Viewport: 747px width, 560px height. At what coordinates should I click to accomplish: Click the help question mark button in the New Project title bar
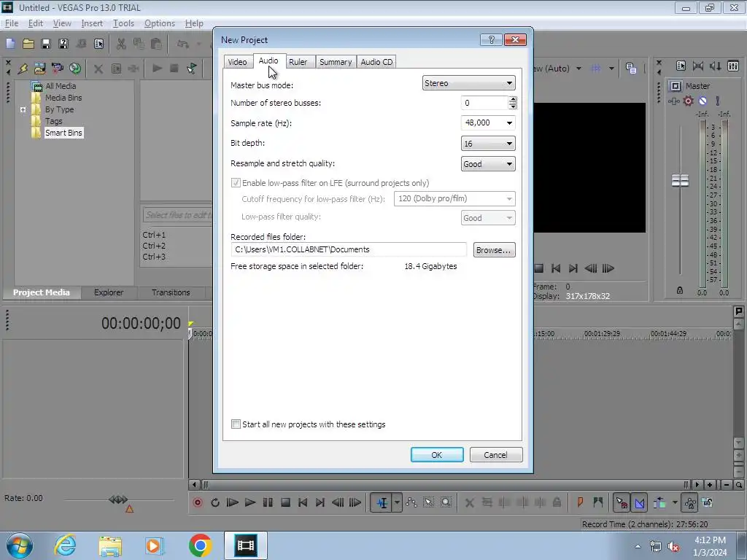click(x=491, y=39)
